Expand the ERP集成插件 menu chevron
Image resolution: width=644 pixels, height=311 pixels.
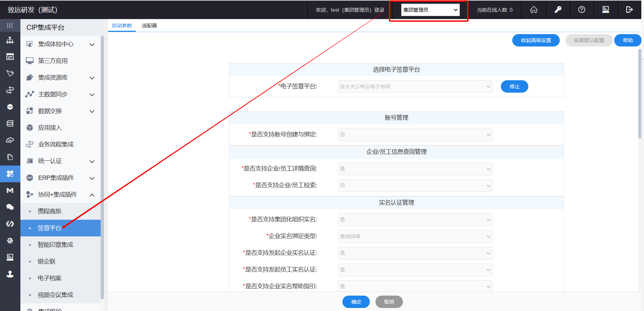92,178
